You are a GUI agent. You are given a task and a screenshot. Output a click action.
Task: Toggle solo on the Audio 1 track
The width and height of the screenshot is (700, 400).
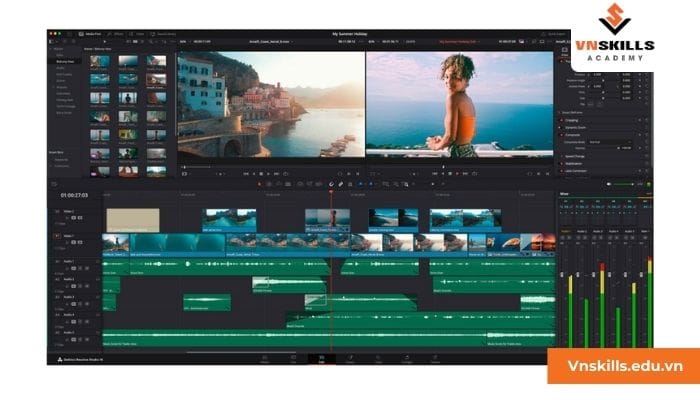point(80,268)
